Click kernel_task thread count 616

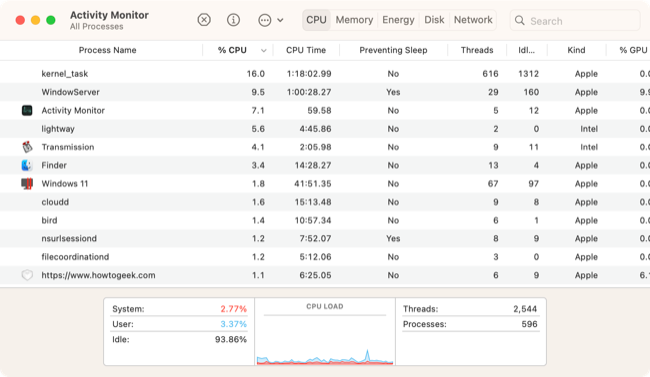[490, 73]
